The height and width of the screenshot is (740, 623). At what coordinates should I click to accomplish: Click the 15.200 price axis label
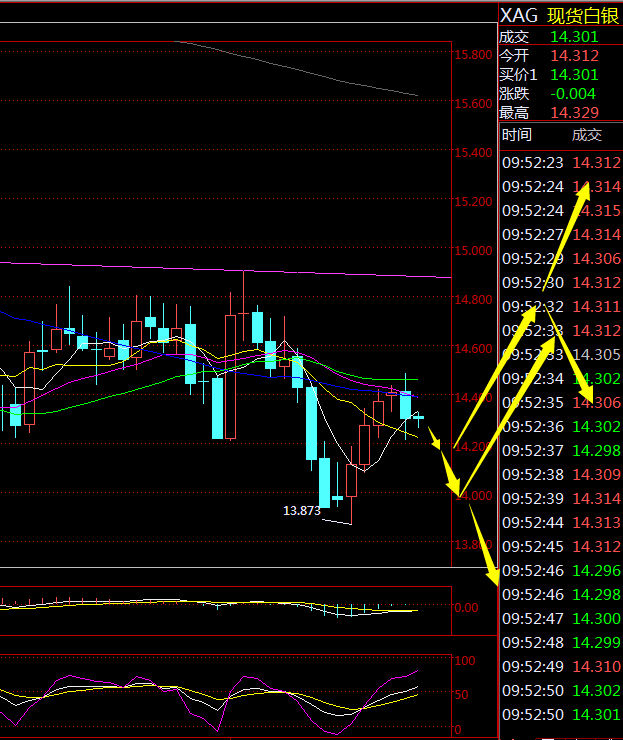[x=473, y=202]
